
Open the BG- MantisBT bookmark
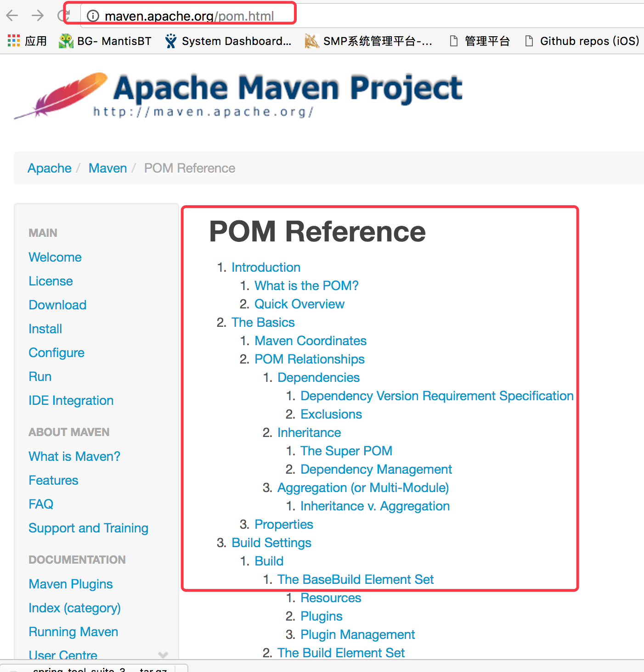pyautogui.click(x=105, y=41)
